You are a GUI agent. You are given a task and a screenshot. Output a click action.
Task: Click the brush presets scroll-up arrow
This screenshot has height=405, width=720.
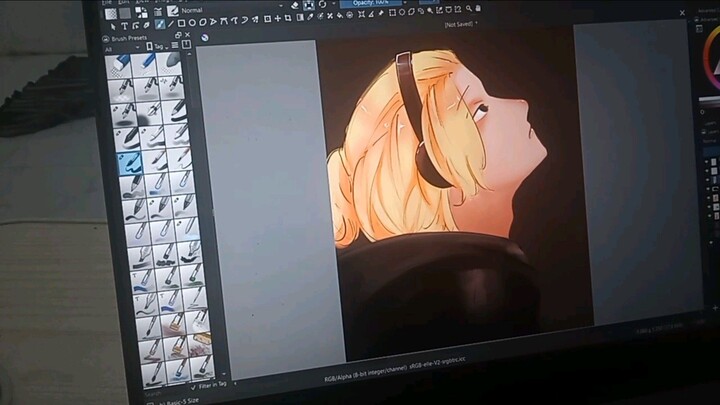[189, 54]
